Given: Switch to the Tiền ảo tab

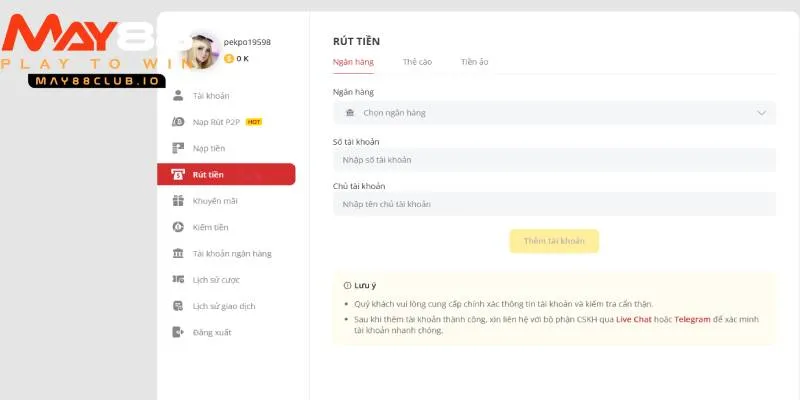Looking at the screenshot, I should [474, 62].
